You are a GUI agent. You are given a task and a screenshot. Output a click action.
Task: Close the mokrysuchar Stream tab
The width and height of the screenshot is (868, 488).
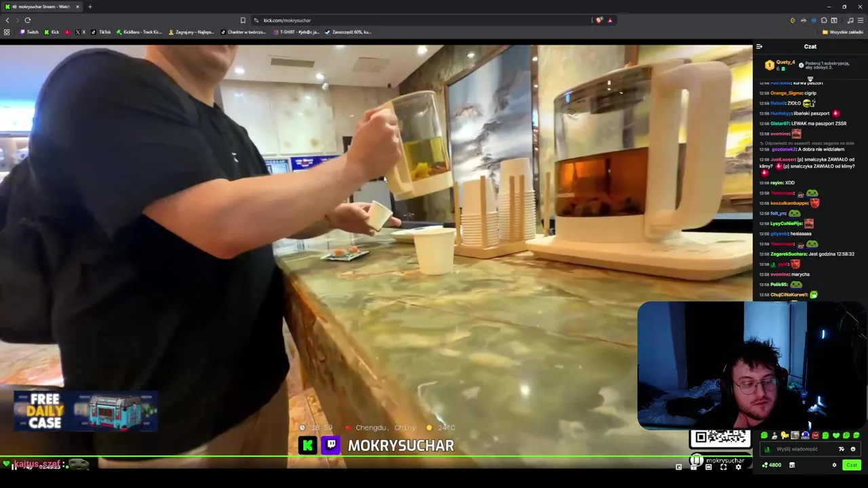77,7
